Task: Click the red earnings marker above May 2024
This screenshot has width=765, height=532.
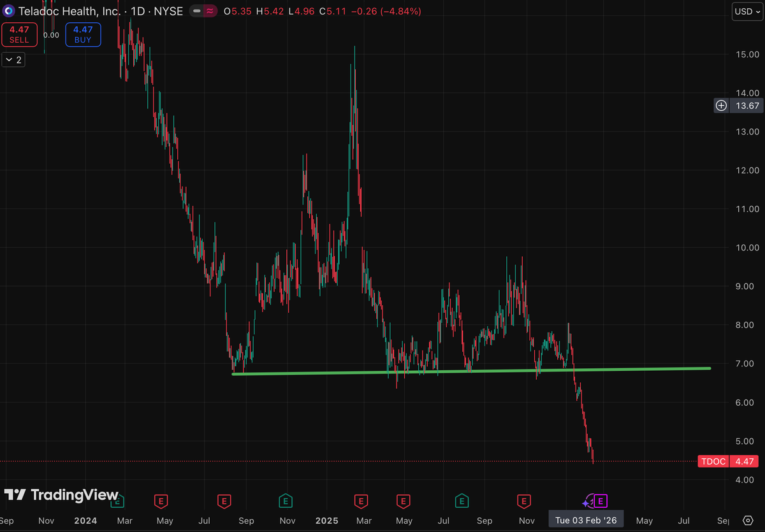Action: pyautogui.click(x=161, y=501)
